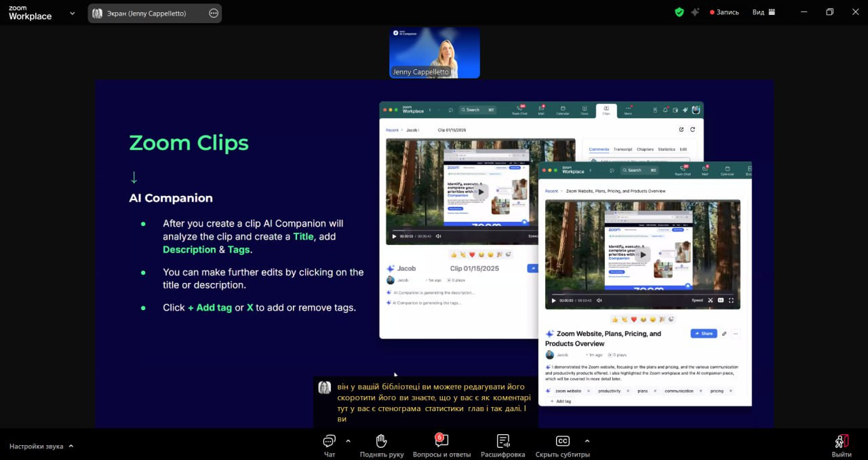This screenshot has width=868, height=460.
Task: Open Speed option in Products Overview player
Action: 697,300
